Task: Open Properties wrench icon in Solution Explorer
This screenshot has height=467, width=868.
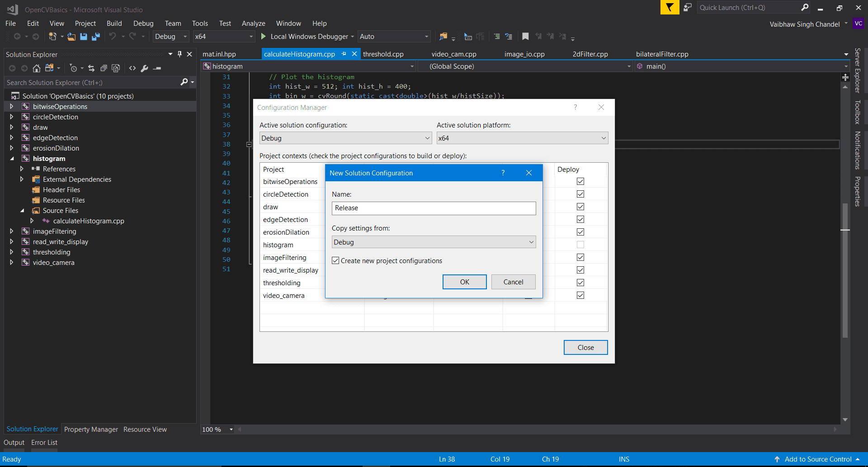Action: point(145,68)
